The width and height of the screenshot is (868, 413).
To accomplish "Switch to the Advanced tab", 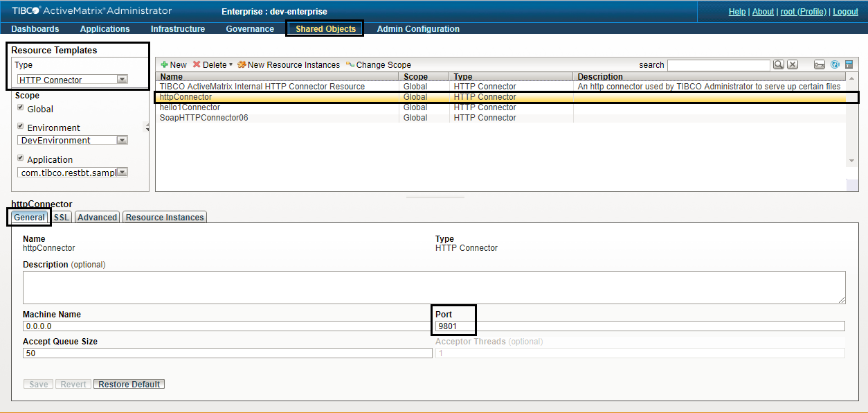I will 97,217.
